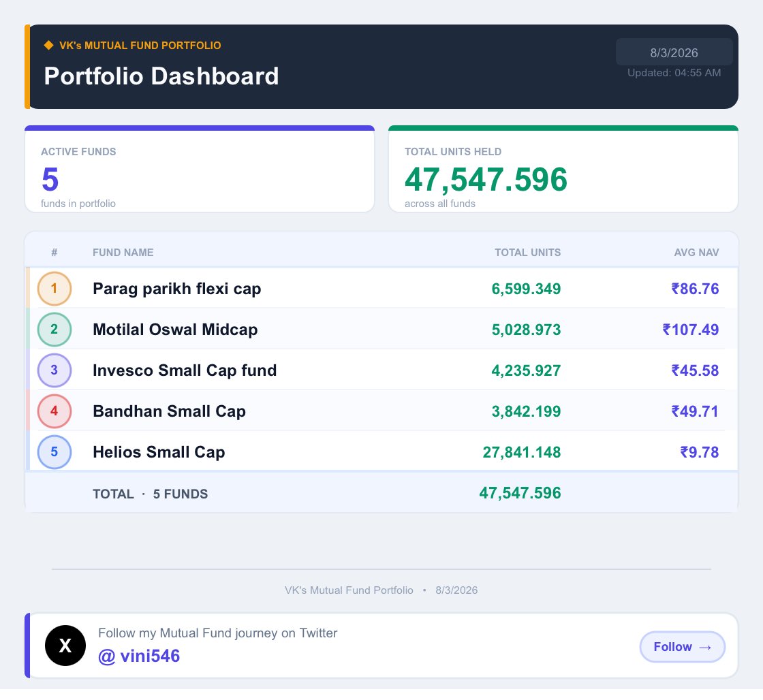Click the TOTAL · 5 FUNDS footer label
The height and width of the screenshot is (700, 763).
[x=151, y=494]
